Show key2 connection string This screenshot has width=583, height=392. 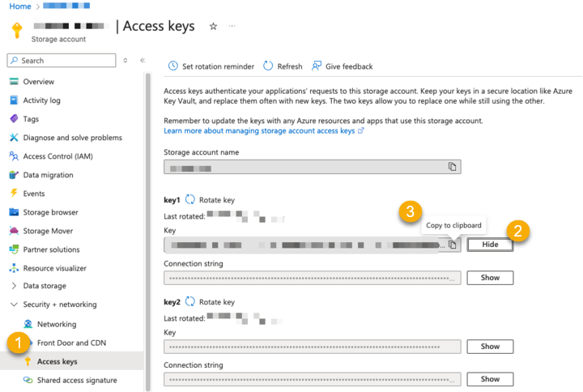click(x=490, y=379)
